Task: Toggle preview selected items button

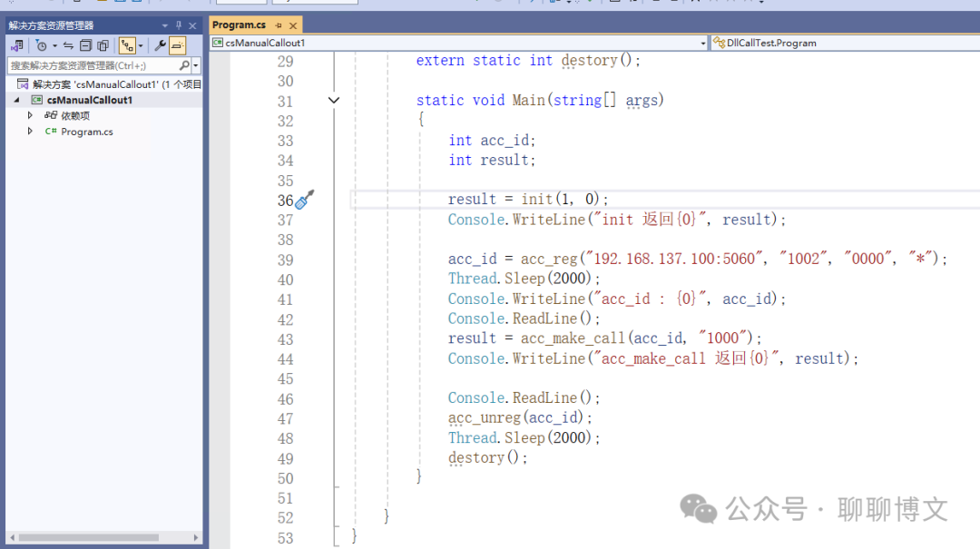Action: 177,45
